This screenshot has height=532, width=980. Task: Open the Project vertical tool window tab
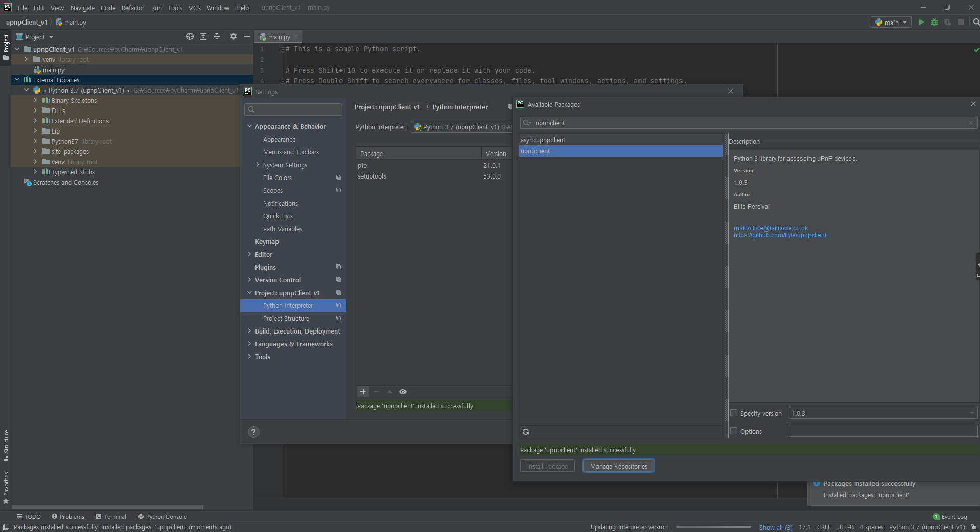[6, 47]
